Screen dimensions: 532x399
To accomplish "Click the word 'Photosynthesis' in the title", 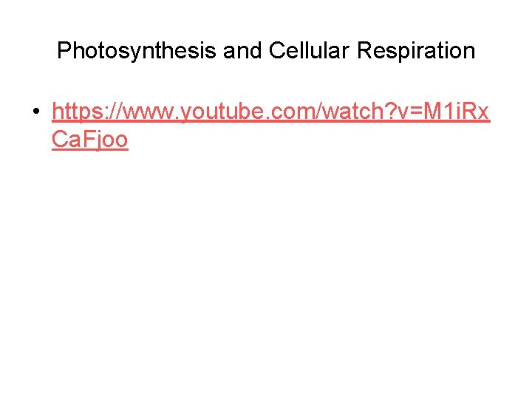I will pyautogui.click(x=137, y=51).
